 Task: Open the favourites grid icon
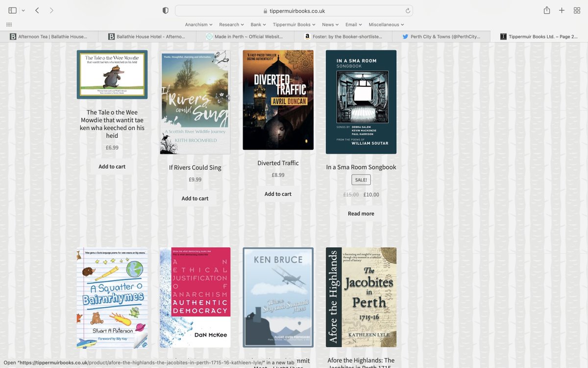(x=9, y=25)
